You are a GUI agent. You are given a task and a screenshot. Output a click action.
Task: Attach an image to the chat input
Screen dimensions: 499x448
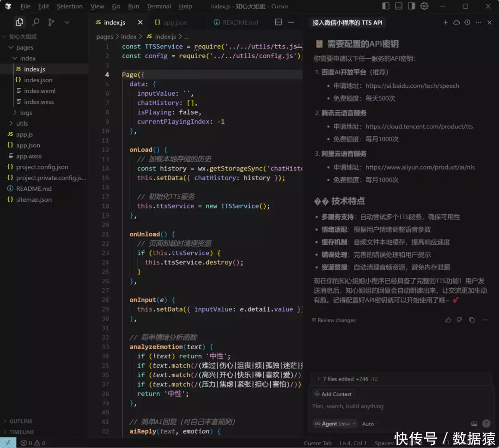click(x=474, y=424)
